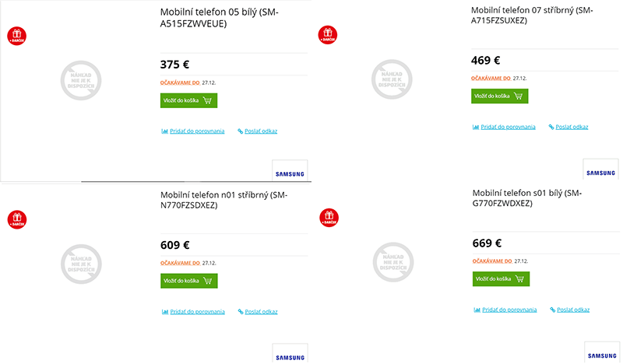Add the 469 € phone to cart
Image resolution: width=623 pixels, height=364 pixels.
coord(500,96)
